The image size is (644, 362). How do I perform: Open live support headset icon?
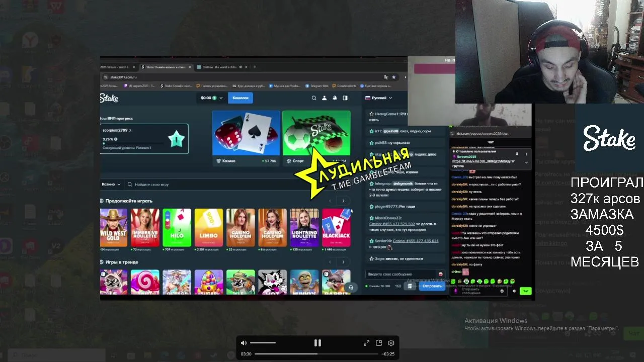coord(351,288)
